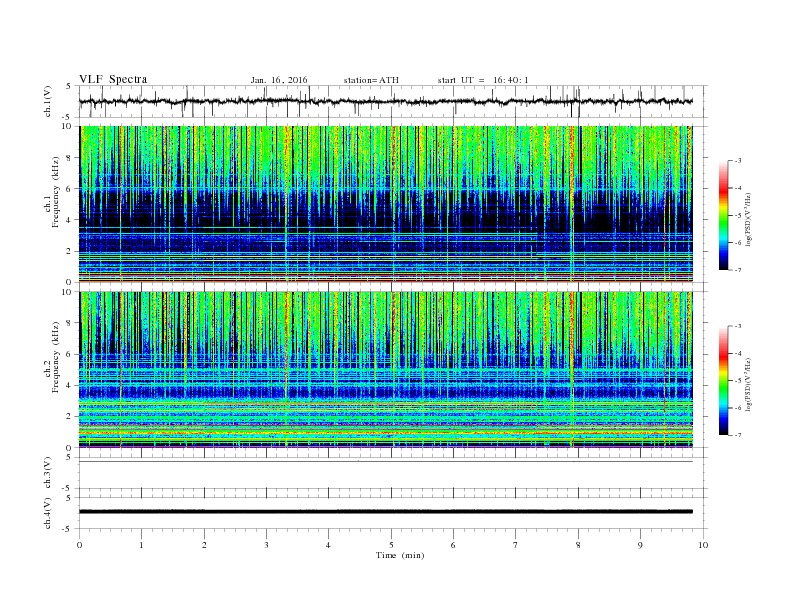
Task: Click the ch.1 log(PSD) colorbar label
Action: pyautogui.click(x=748, y=219)
